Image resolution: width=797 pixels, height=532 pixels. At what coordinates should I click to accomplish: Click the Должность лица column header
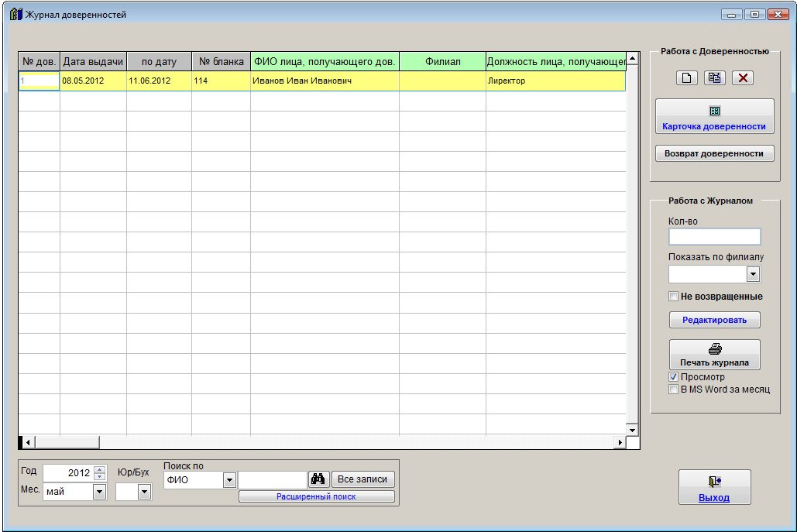coord(556,61)
